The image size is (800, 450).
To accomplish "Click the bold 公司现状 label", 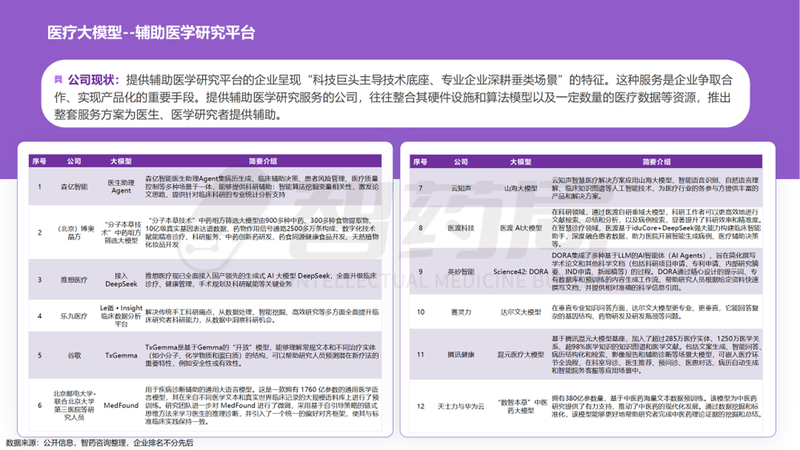I will point(93,80).
